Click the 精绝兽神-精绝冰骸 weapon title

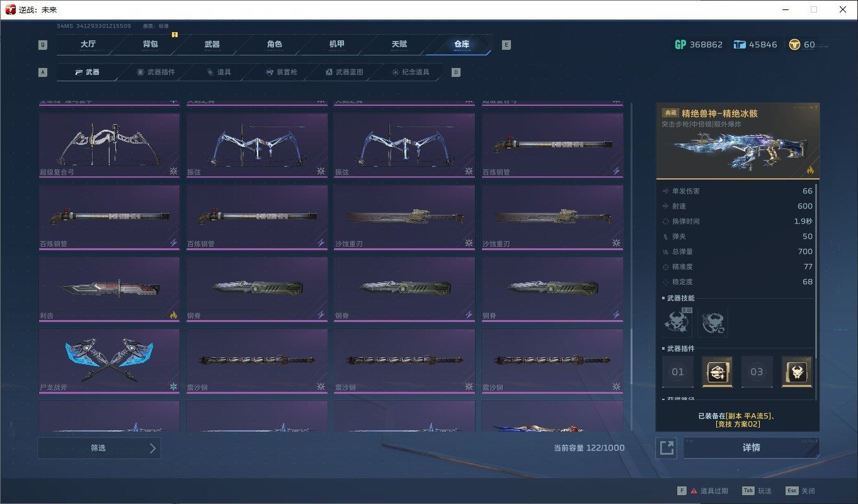[x=719, y=114]
